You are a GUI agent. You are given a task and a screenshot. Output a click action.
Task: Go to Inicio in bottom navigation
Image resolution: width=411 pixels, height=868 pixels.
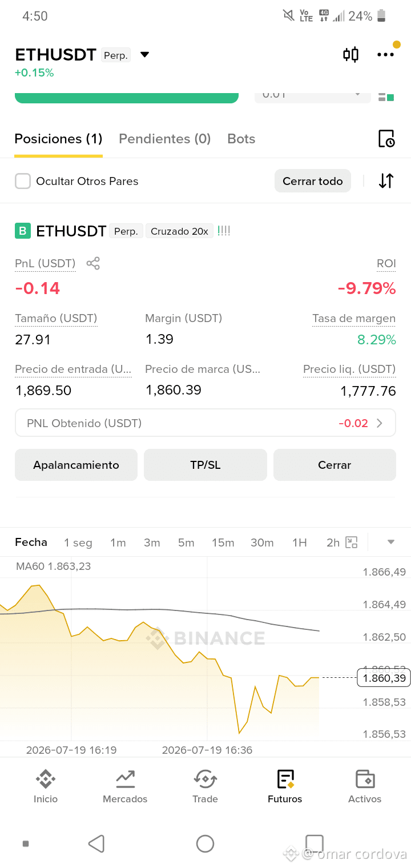(x=46, y=787)
